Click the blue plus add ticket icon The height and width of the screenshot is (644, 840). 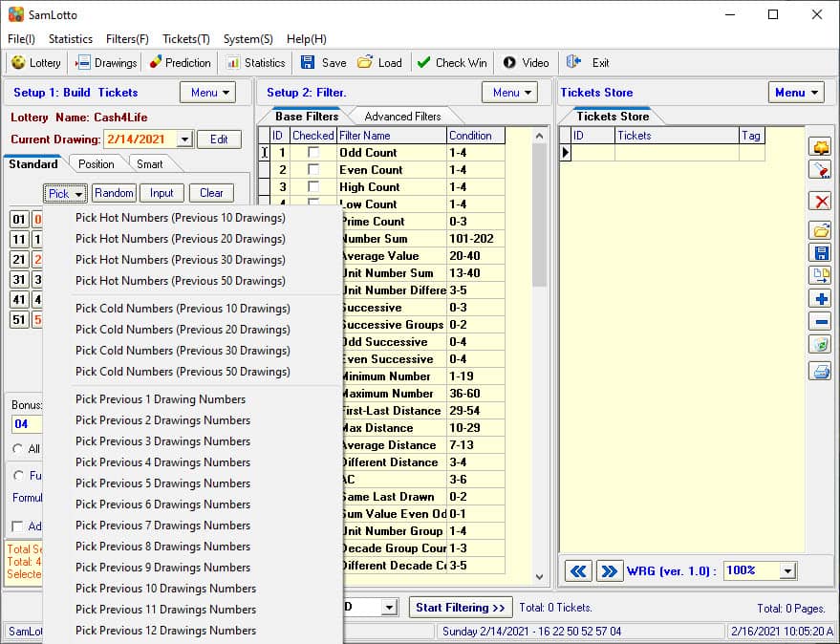point(820,298)
